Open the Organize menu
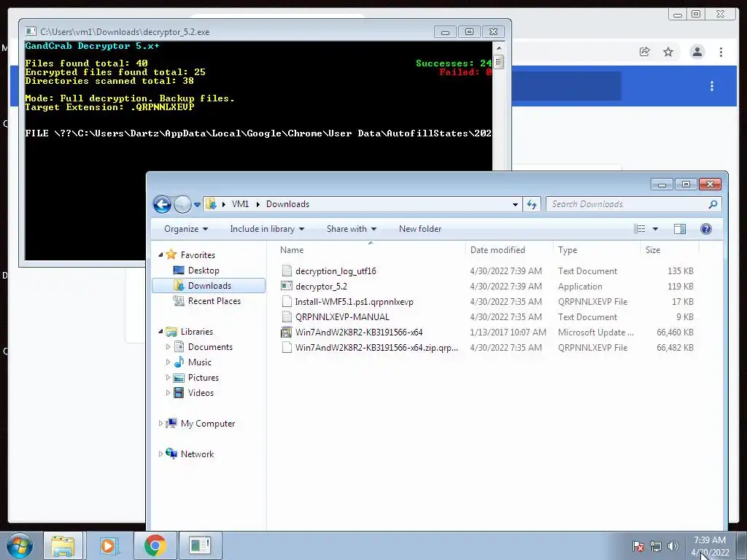This screenshot has width=747, height=560. (186, 229)
